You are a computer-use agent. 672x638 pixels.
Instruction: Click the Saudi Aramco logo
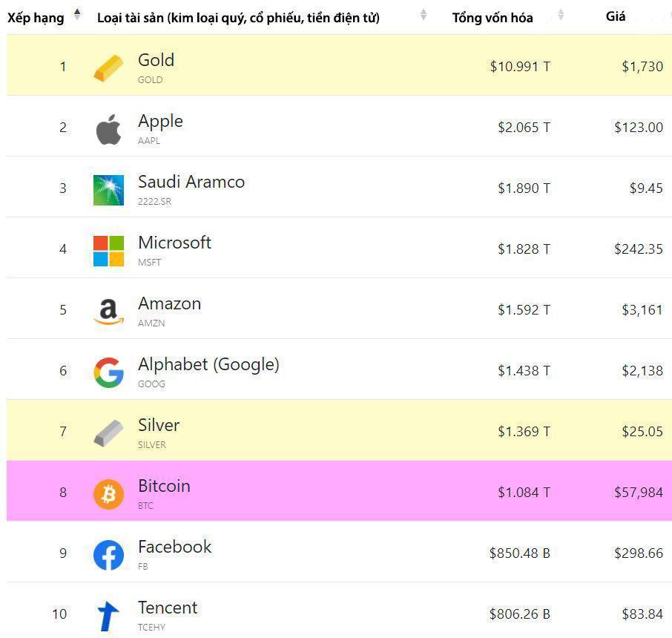pyautogui.click(x=108, y=190)
